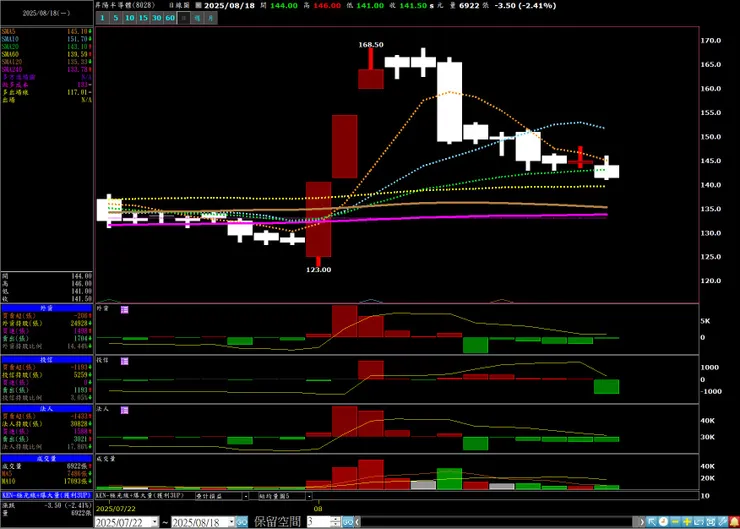
Task: Click GO button next to 保留空間 field
Action: click(348, 522)
